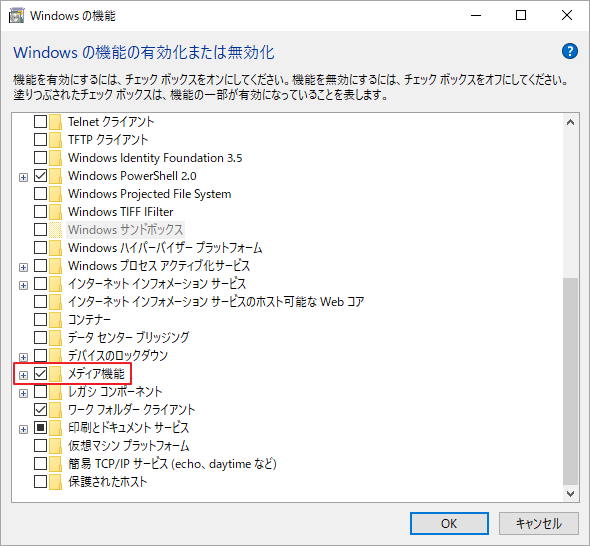Toggle Windows Identity Foundation 3.5 checkbox

tap(40, 158)
